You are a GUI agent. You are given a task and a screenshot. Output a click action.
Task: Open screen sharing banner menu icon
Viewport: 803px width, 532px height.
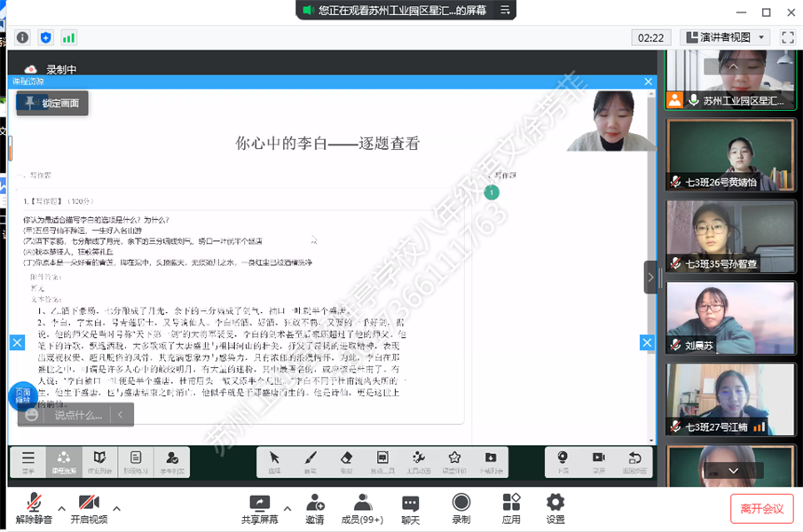505,10
